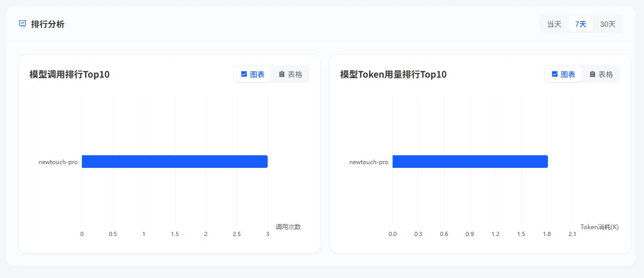The width and height of the screenshot is (644, 278).
Task: Click the newtouch-pro bar in call ranking chart
Action: point(175,162)
